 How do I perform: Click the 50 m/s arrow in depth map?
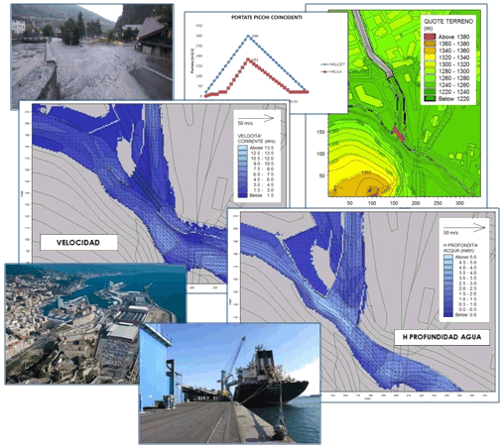464,227
